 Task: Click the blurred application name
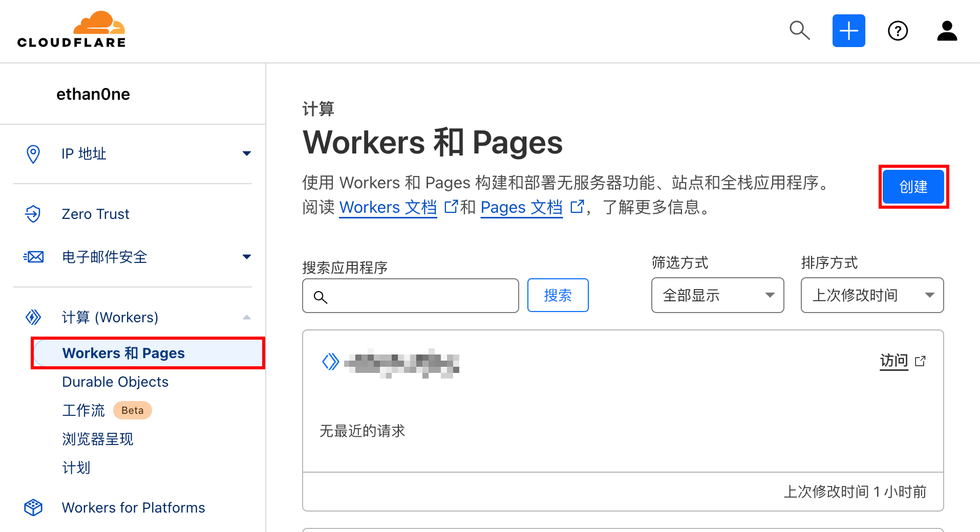coord(401,363)
